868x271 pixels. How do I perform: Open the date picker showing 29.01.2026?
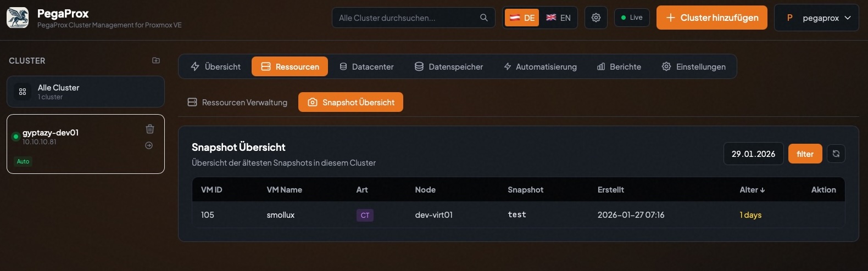753,154
